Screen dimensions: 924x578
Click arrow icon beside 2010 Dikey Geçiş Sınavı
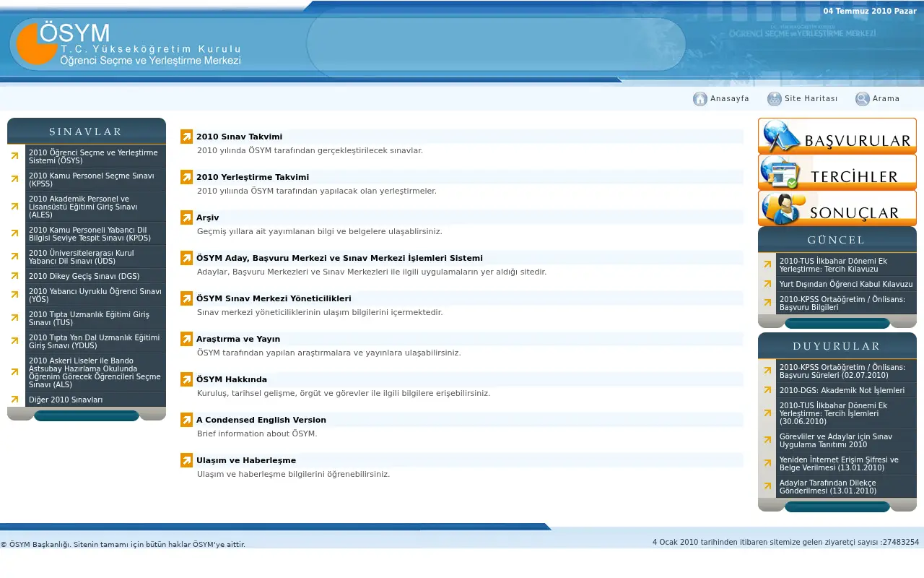(14, 276)
